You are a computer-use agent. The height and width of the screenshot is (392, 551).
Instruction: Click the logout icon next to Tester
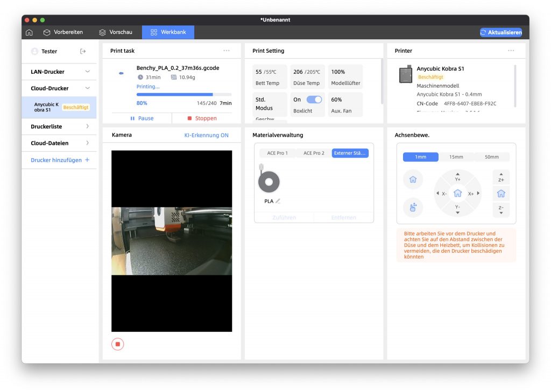[x=83, y=52]
